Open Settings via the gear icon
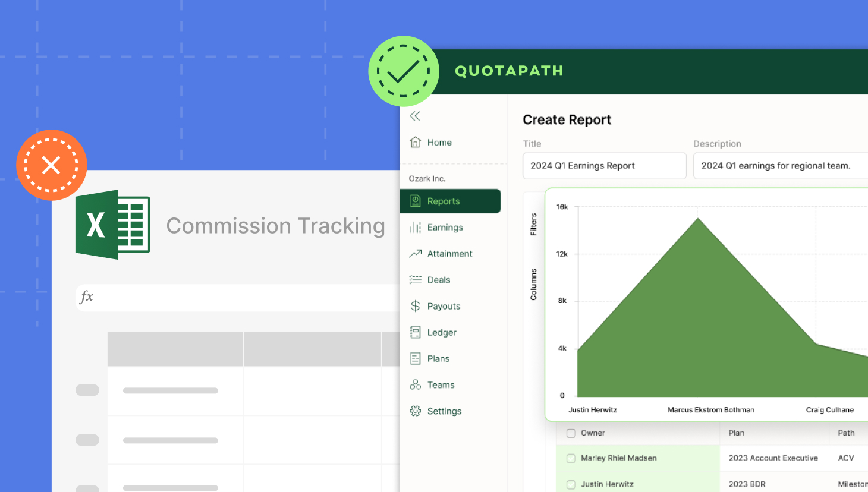 [414, 411]
